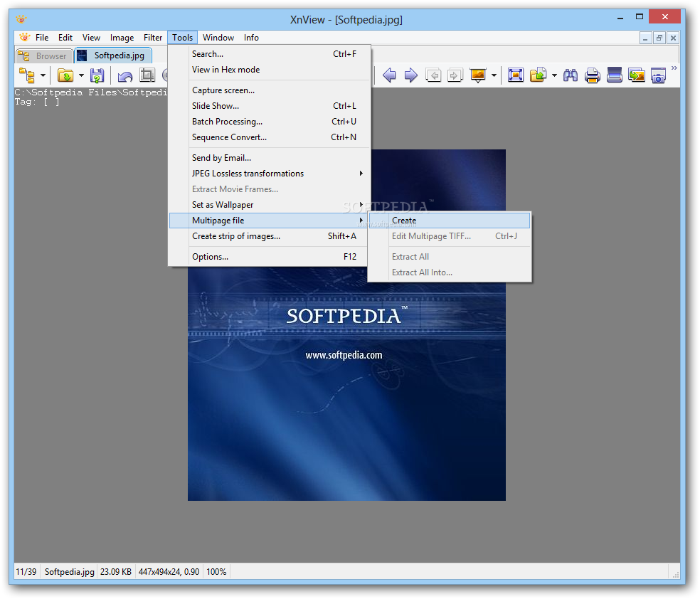Go to next file with right arrow
700x599 pixels.
click(410, 75)
